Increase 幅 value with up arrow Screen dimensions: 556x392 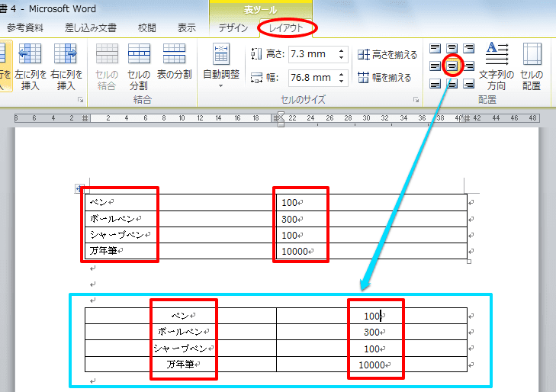coord(341,74)
